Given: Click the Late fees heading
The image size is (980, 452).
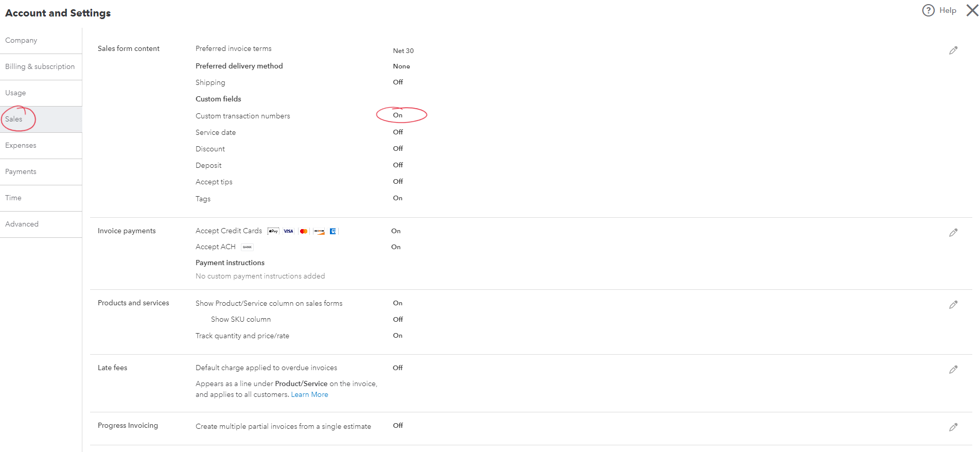Looking at the screenshot, I should coord(112,368).
